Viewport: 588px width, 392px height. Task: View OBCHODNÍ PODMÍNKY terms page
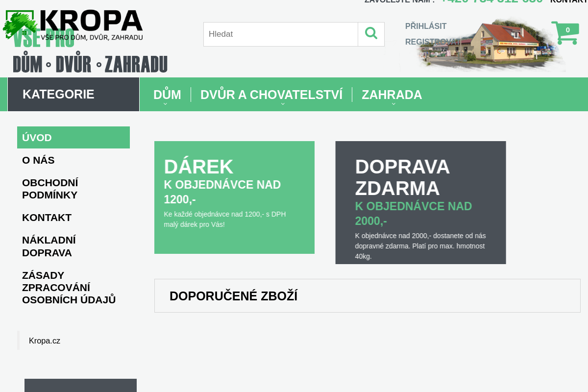[49, 188]
